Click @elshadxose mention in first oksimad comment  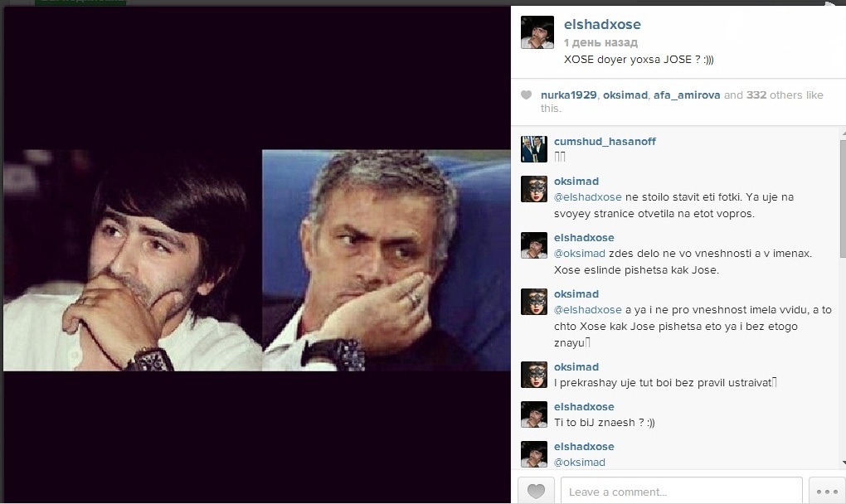point(587,197)
